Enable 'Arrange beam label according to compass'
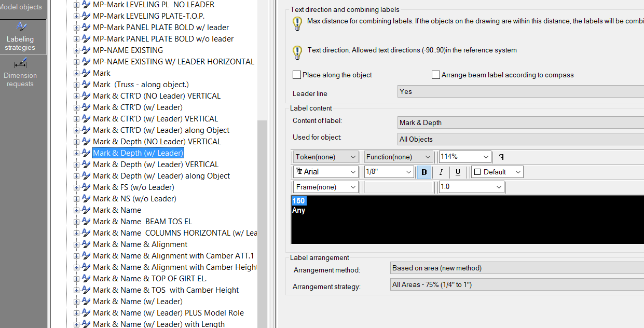 436,75
